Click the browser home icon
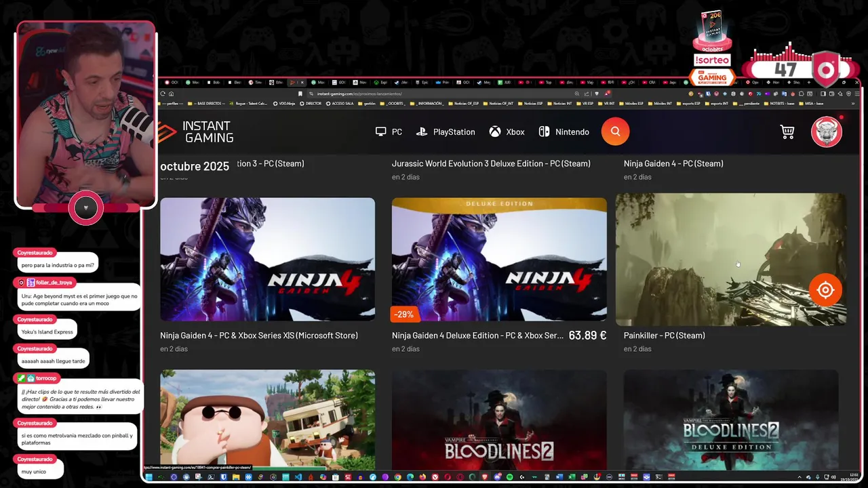This screenshot has width=868, height=488. (x=171, y=94)
